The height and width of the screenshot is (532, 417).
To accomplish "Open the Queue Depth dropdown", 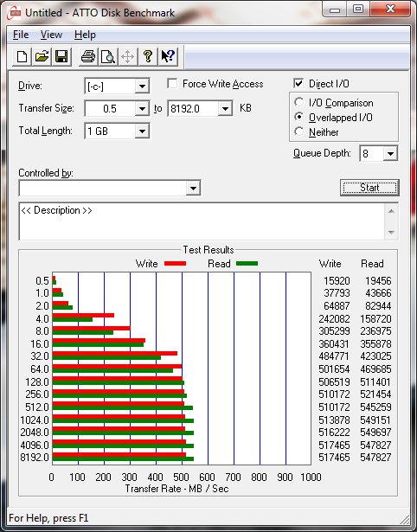I will point(390,154).
